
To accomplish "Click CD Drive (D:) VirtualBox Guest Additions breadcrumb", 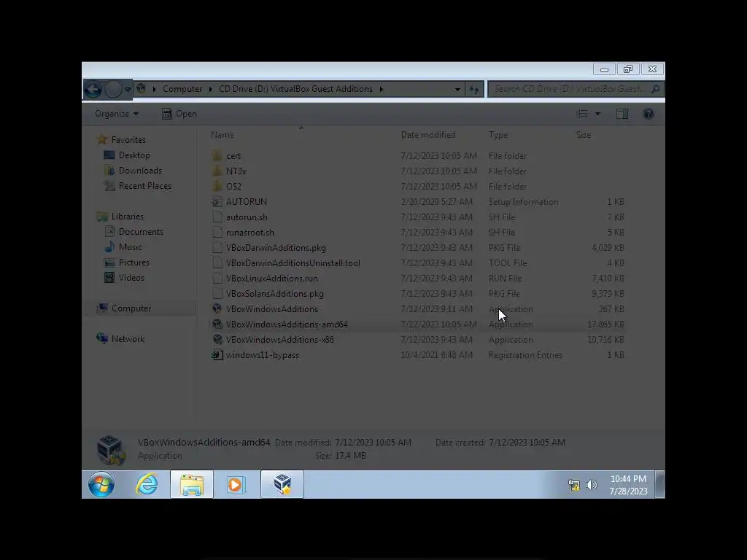I will pyautogui.click(x=295, y=89).
